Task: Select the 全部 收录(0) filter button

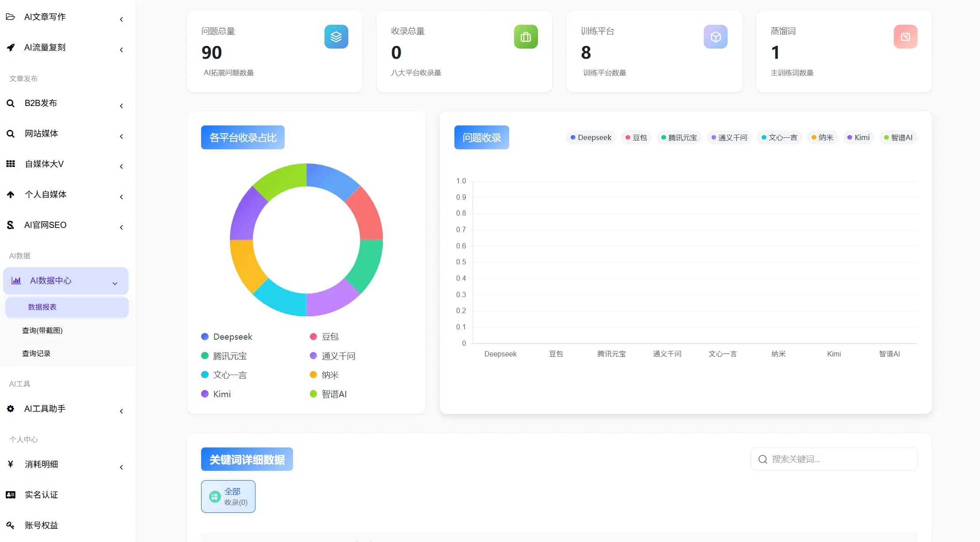Action: tap(228, 497)
